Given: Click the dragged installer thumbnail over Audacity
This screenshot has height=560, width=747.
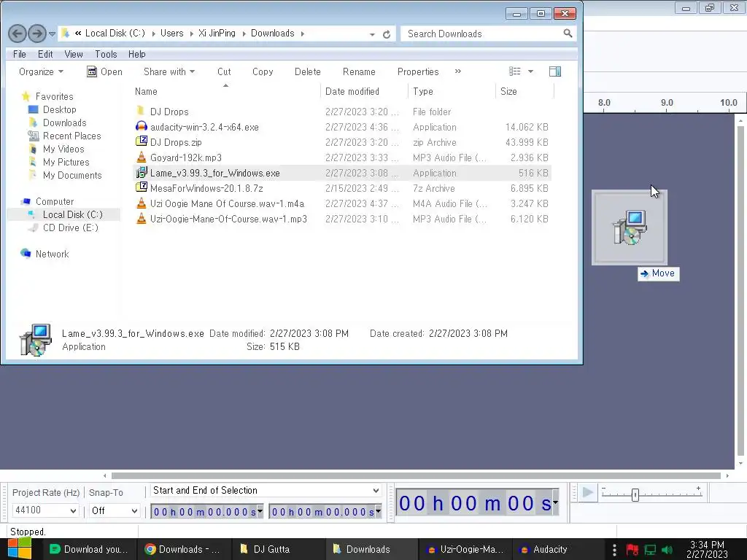Looking at the screenshot, I should point(630,227).
